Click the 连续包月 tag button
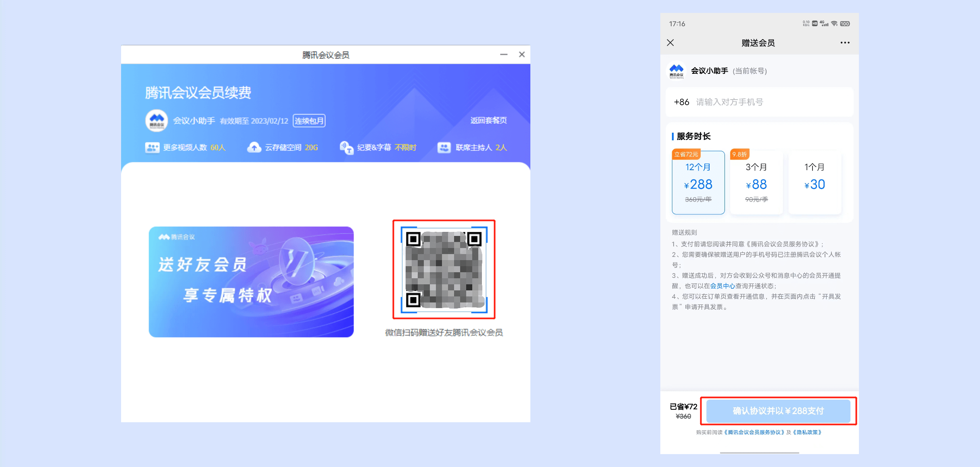The height and width of the screenshot is (467, 980). (309, 121)
